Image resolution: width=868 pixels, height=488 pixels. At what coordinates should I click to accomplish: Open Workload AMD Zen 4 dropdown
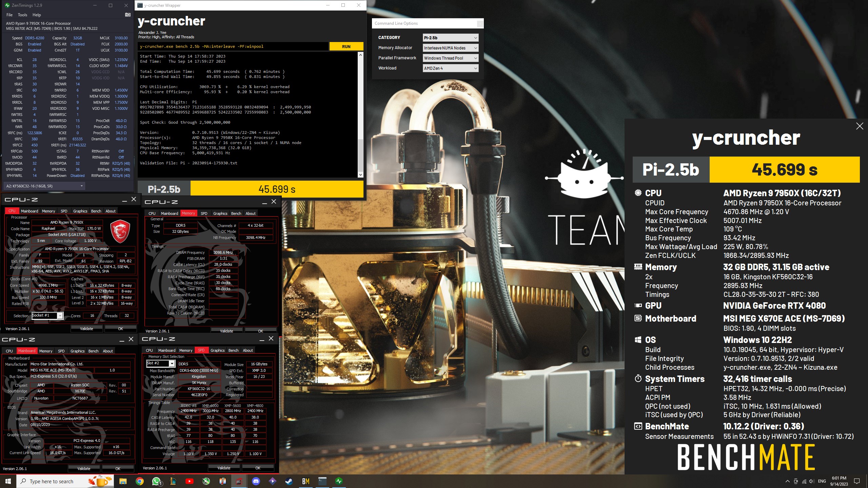click(x=451, y=68)
